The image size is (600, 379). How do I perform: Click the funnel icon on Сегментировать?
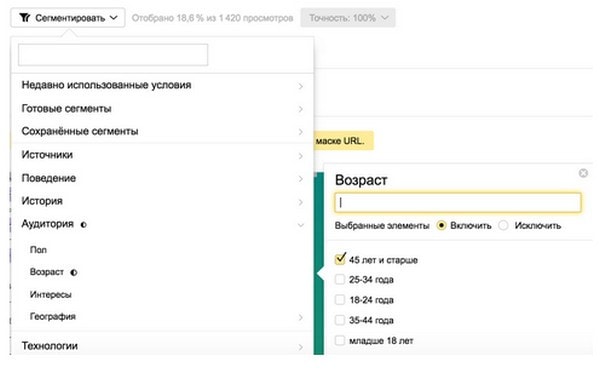coord(24,18)
